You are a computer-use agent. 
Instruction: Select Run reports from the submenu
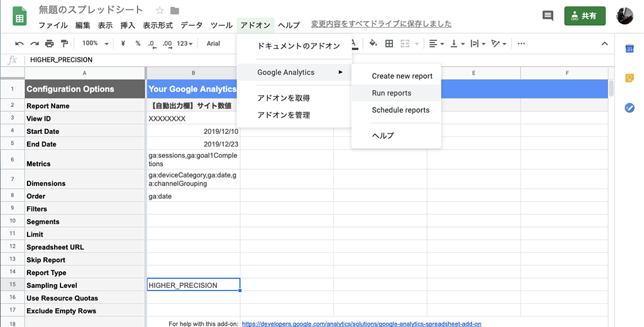(x=391, y=93)
